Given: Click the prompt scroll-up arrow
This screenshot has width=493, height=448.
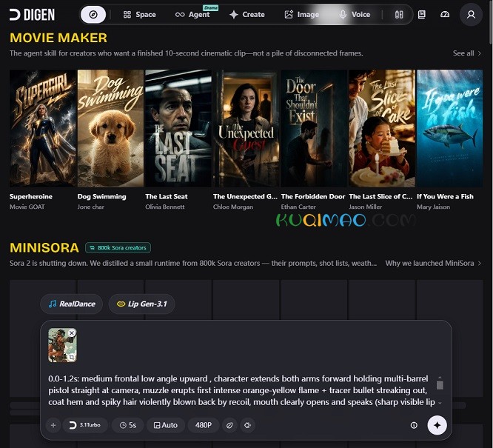Looking at the screenshot, I should tap(440, 377).
